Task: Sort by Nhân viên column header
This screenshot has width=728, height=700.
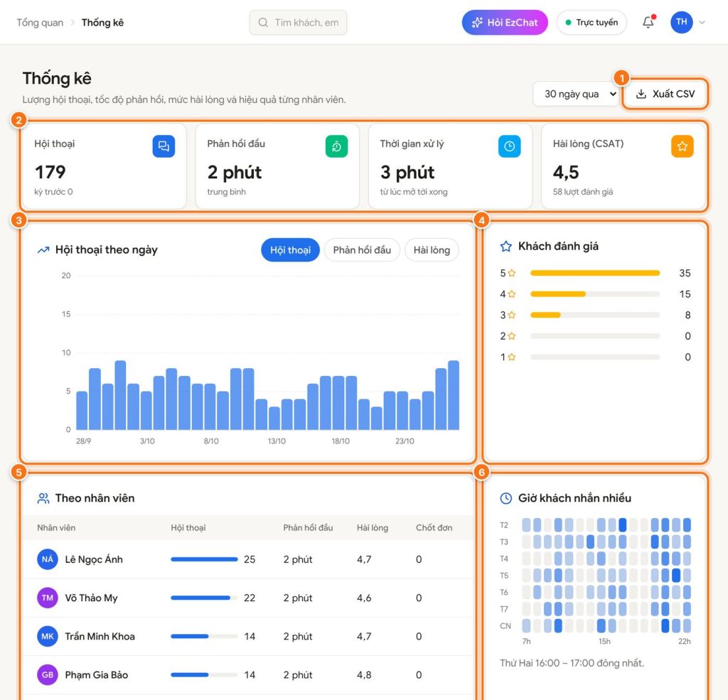Action: pos(56,528)
